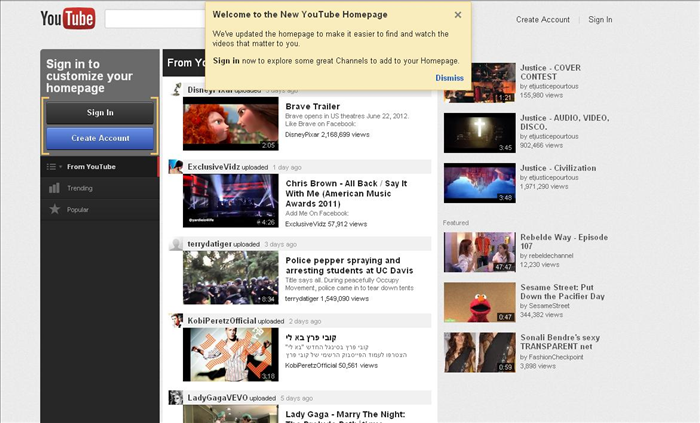Click the terrydatiger uploader name
This screenshot has width=700, height=423.
[x=210, y=244]
